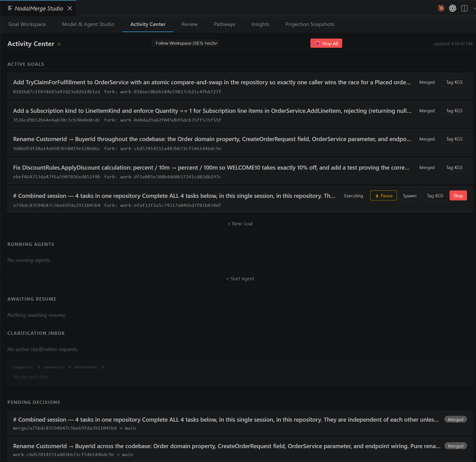Viewport: 476px width, 462px height.
Task: Close the NodalMerge Studio tab
Action: [x=70, y=8]
